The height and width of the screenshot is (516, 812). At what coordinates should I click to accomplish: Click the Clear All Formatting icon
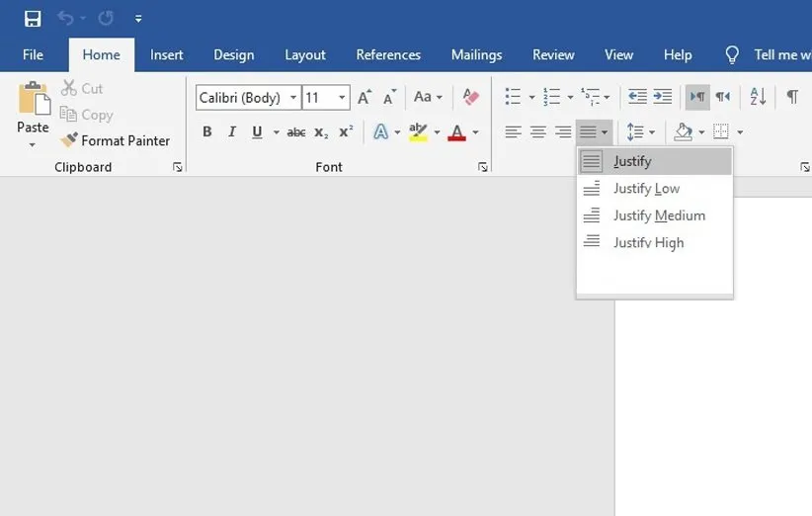point(470,97)
